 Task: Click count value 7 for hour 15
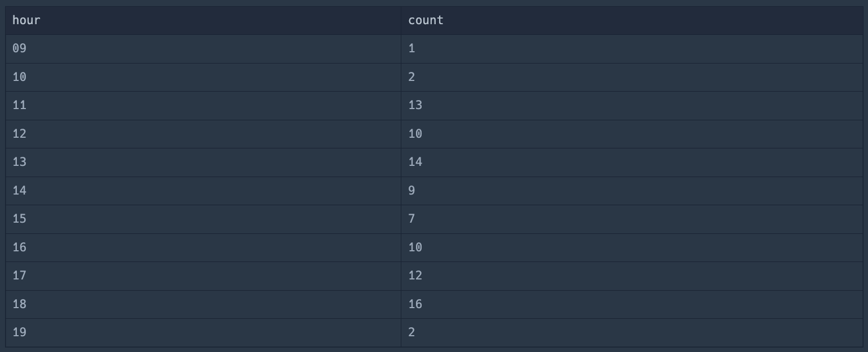coord(412,219)
